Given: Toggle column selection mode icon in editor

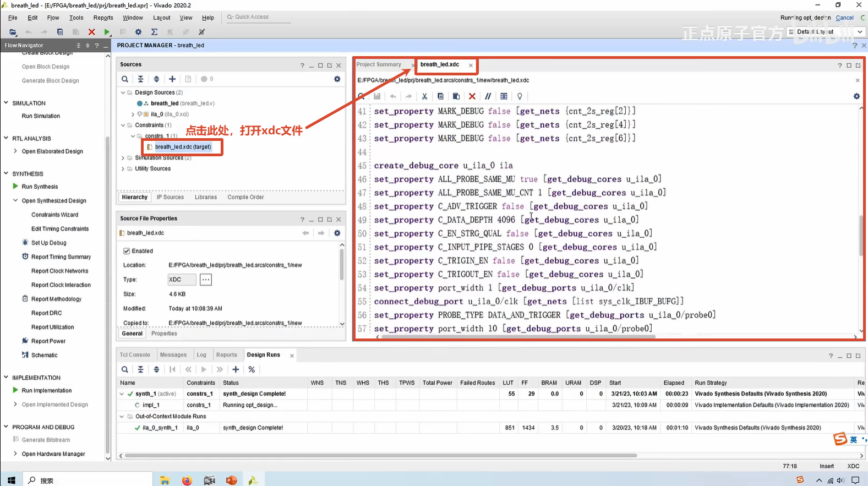Looking at the screenshot, I should 504,96.
